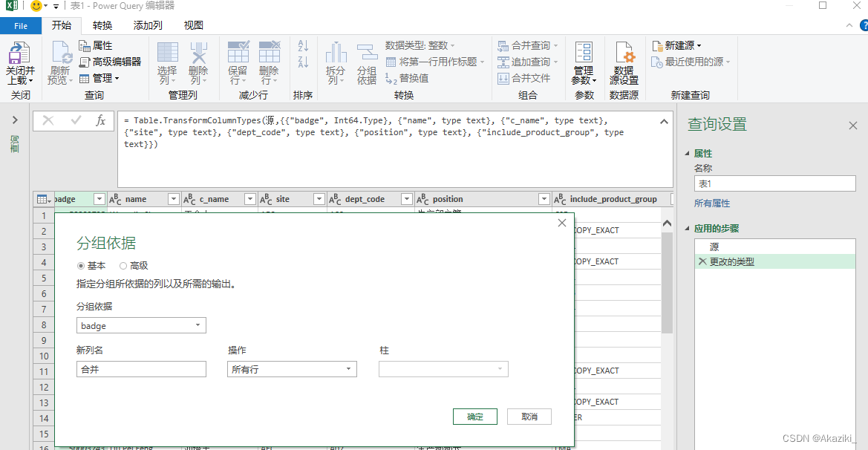Switch to the 转换 ribbon tab
The image size is (868, 450).
pyautogui.click(x=102, y=25)
